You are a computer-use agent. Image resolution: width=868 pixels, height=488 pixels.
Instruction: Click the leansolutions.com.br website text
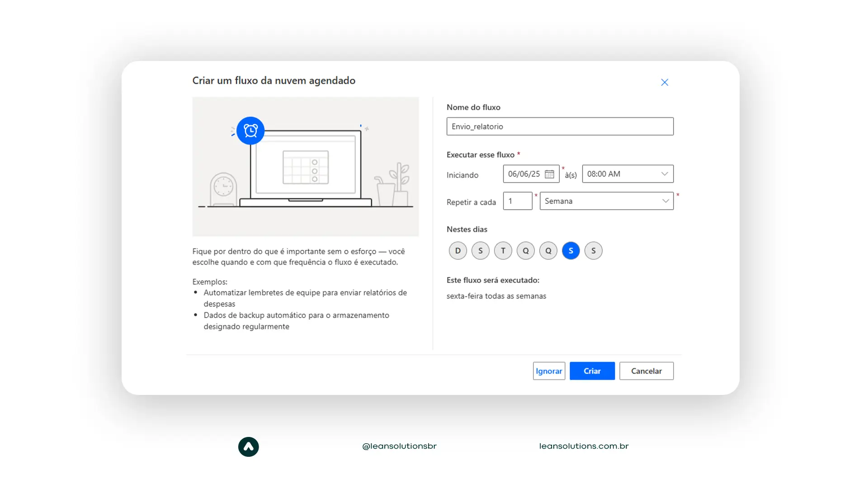point(584,446)
